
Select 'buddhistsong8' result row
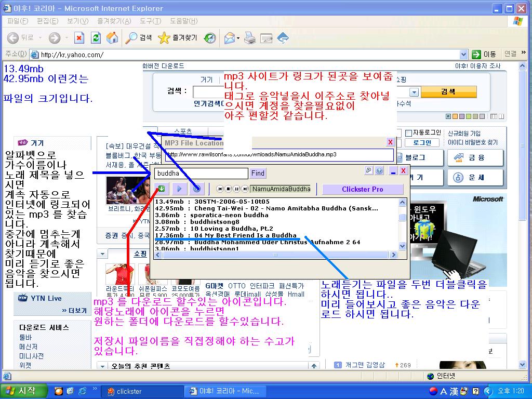tap(197, 222)
